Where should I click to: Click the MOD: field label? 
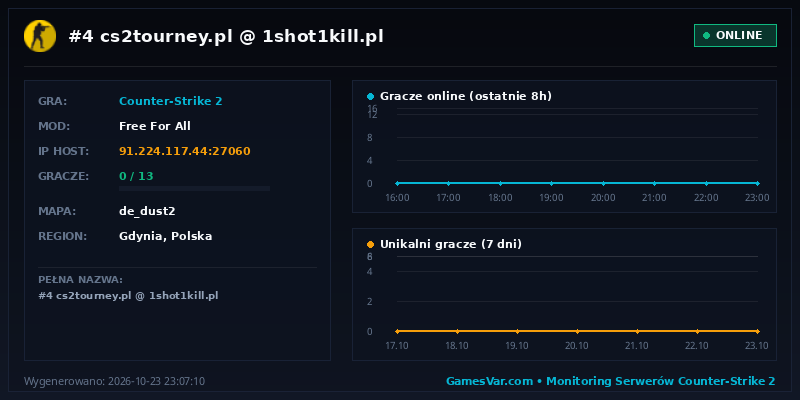(54, 126)
